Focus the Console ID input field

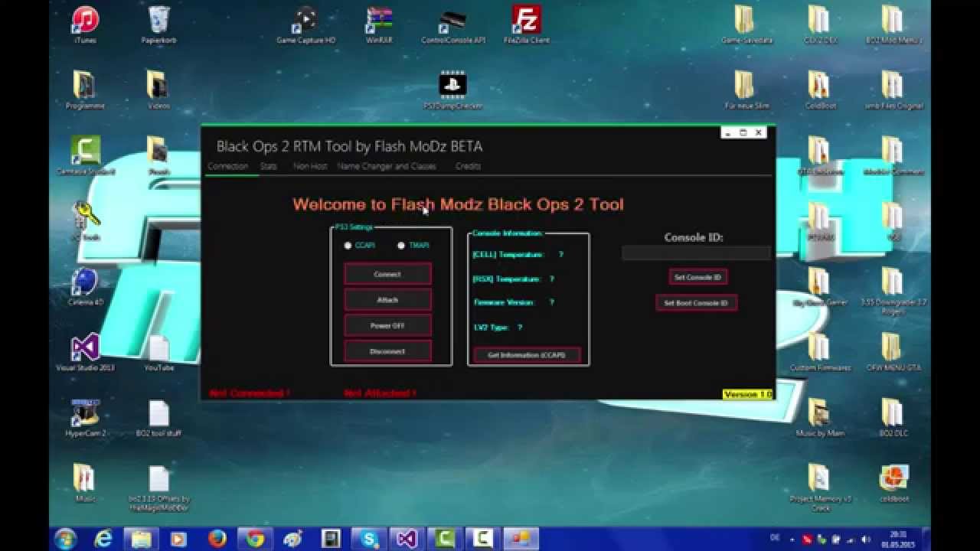point(696,253)
